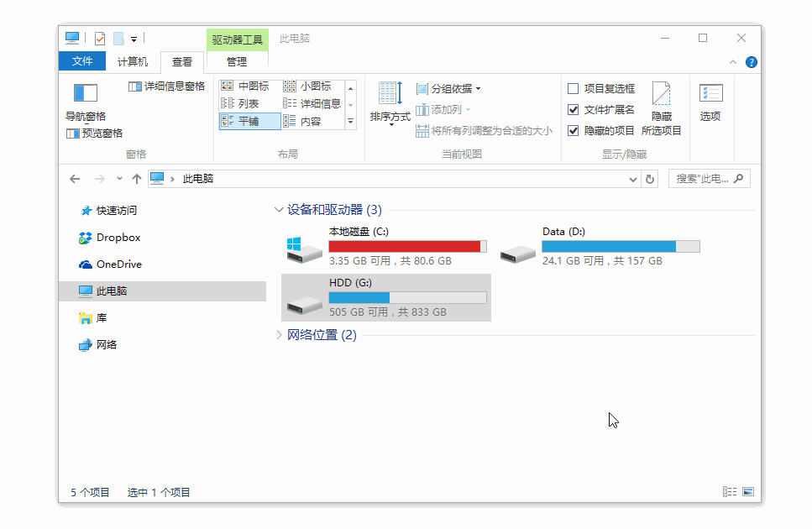Switch to the 计算机 ribbon tab
Image resolution: width=812 pixels, height=529 pixels.
click(134, 61)
